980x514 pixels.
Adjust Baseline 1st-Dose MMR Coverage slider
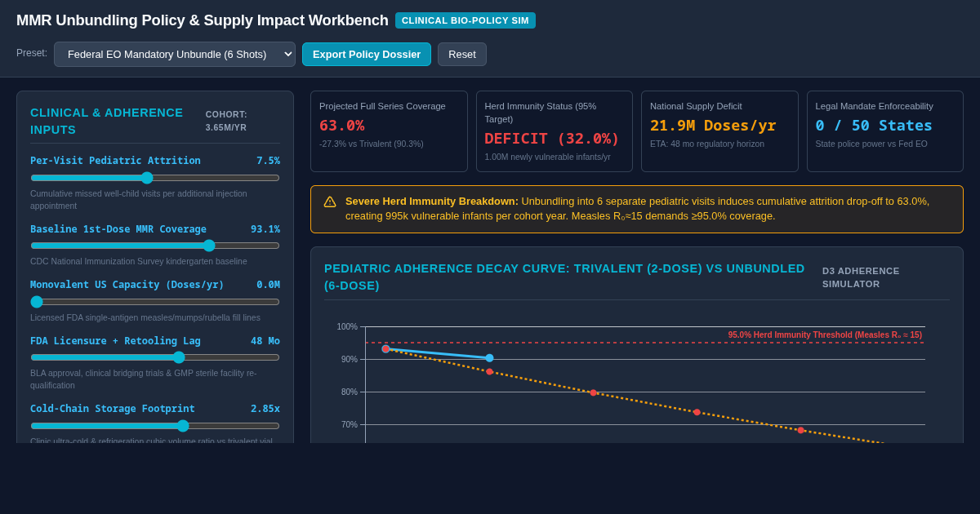point(155,246)
